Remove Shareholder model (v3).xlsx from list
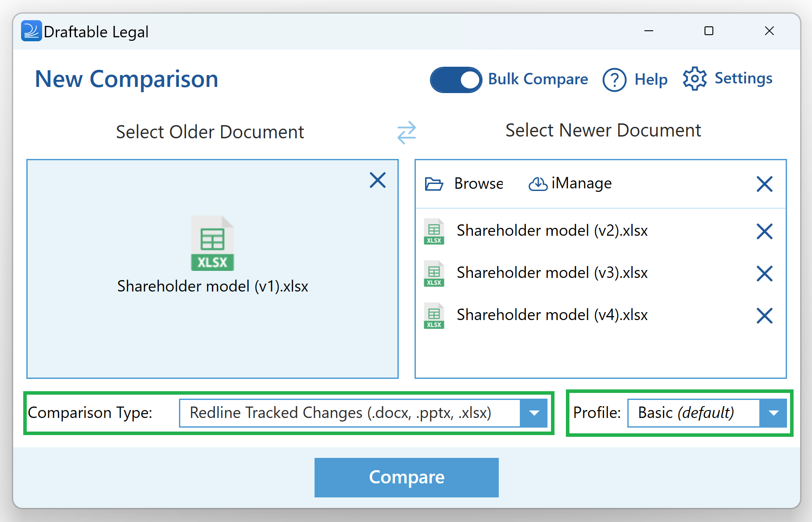The width and height of the screenshot is (812, 522). click(765, 274)
